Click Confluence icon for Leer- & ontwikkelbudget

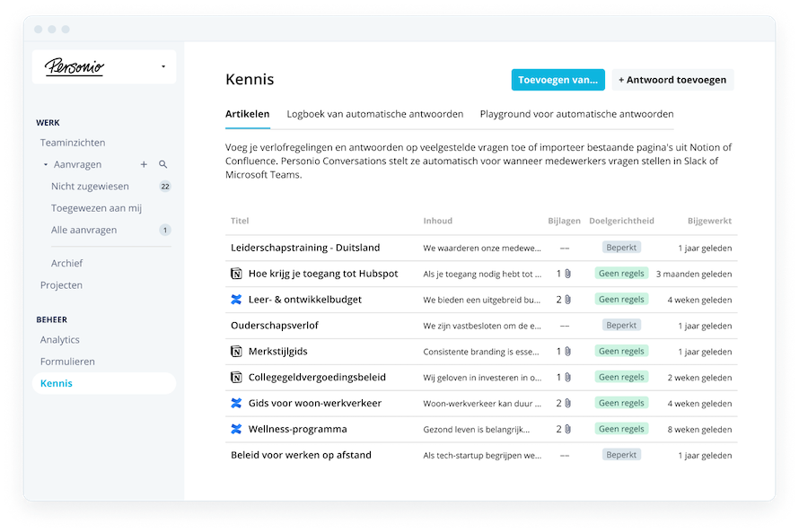pyautogui.click(x=236, y=300)
